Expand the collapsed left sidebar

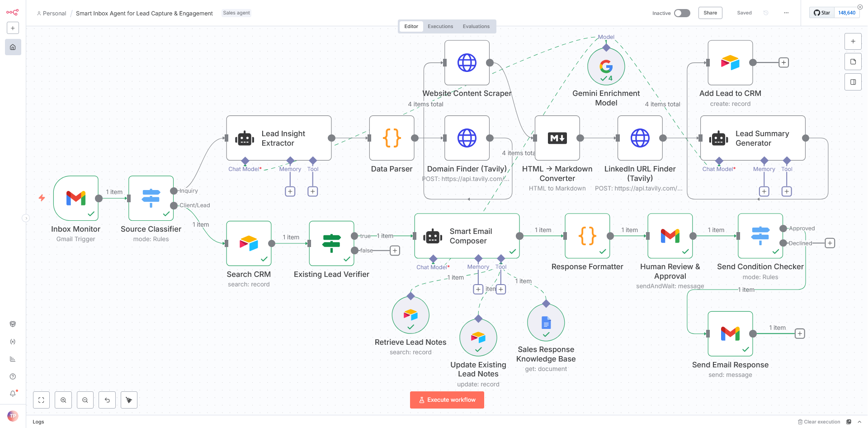pyautogui.click(x=26, y=218)
